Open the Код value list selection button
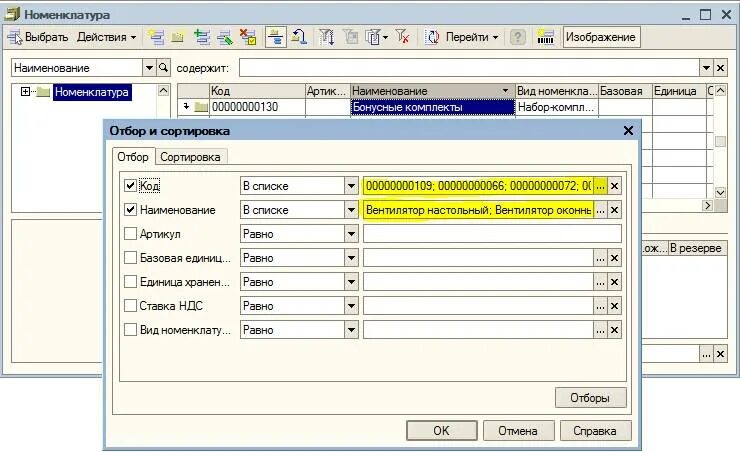This screenshot has width=740, height=452. (x=600, y=186)
